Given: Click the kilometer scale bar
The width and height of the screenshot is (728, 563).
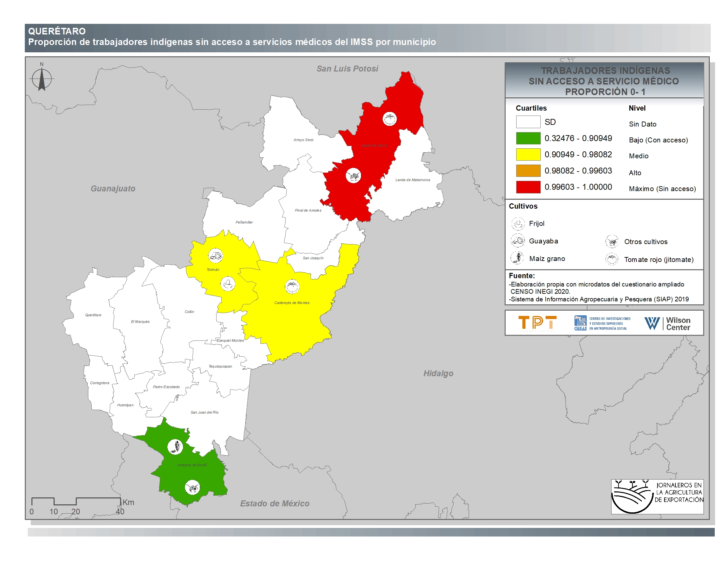Looking at the screenshot, I should 76,501.
